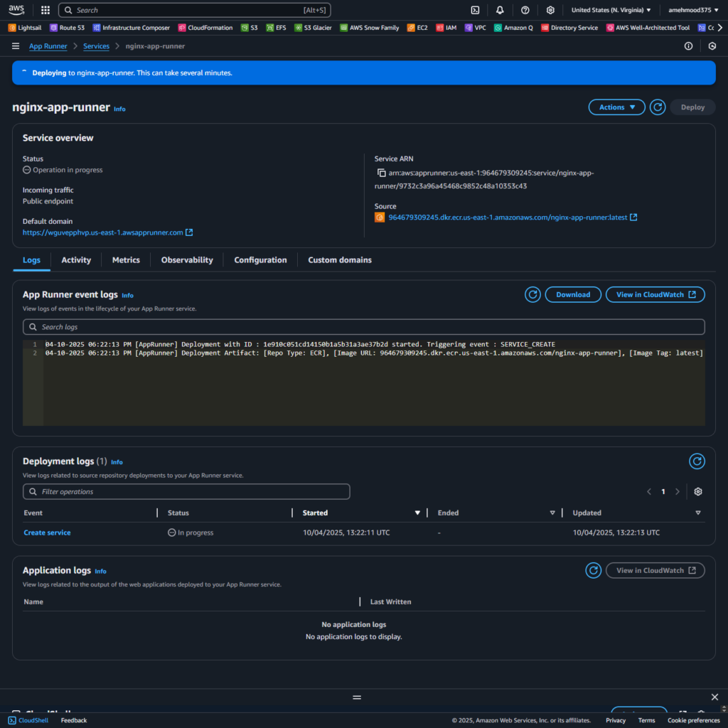
Task: Open Info link for App Runner event logs
Action: (x=128, y=295)
